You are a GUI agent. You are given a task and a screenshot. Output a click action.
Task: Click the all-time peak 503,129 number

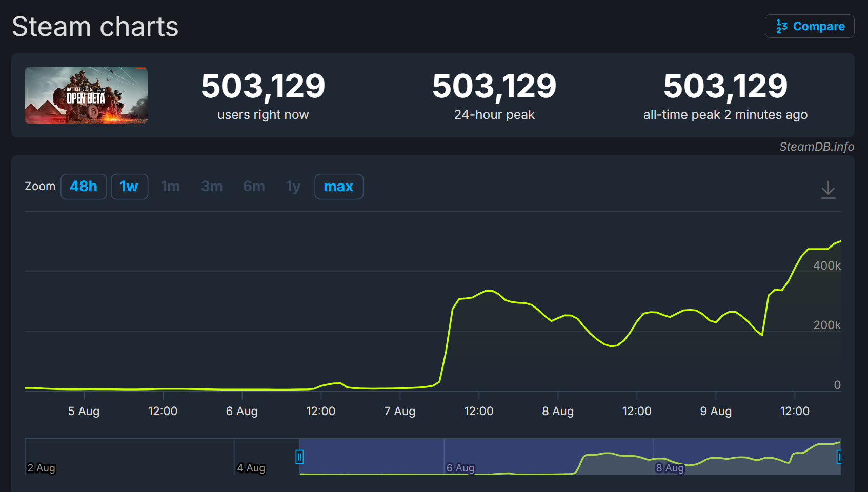coord(725,86)
